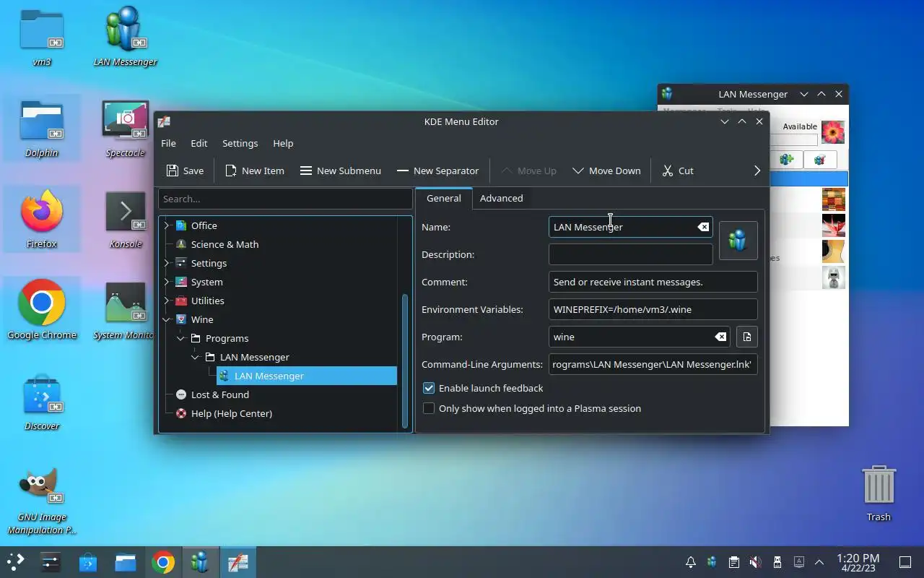924x578 pixels.
Task: Click Chrome in the taskbar
Action: coord(163,562)
